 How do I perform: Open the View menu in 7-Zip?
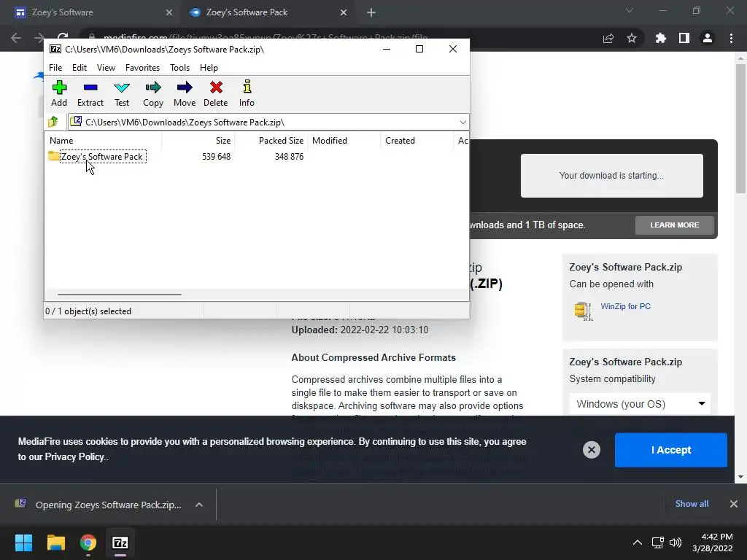pyautogui.click(x=106, y=68)
